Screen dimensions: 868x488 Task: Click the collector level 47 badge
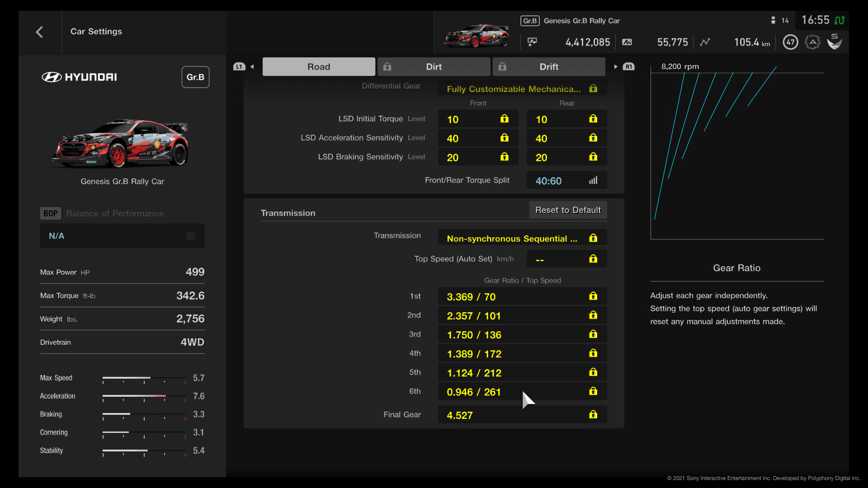[x=790, y=42]
